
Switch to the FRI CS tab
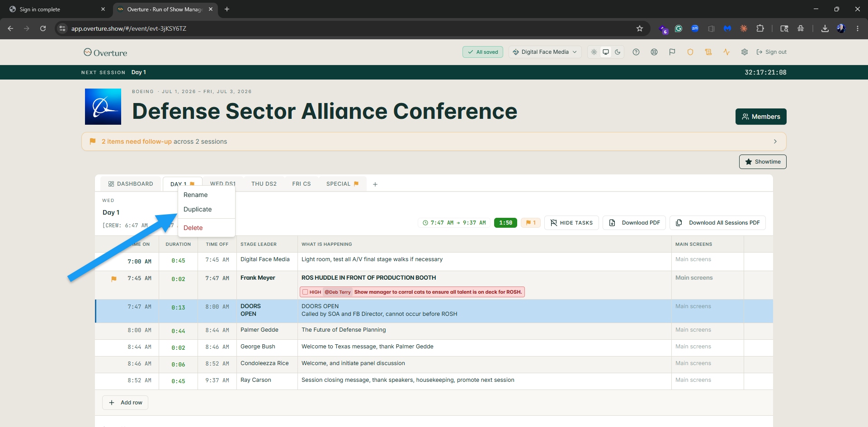pyautogui.click(x=302, y=184)
